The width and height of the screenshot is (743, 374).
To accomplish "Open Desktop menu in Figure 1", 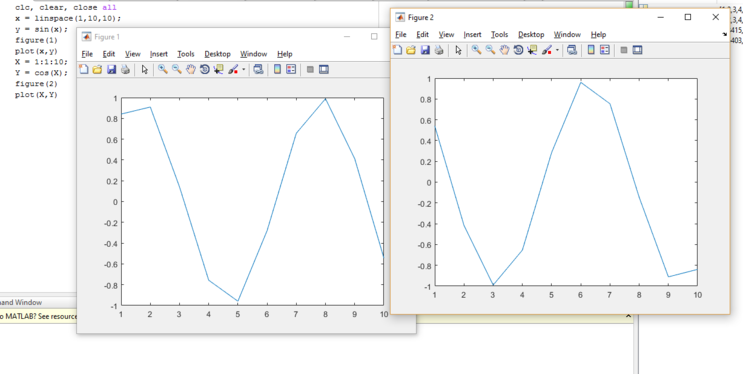I will tap(217, 54).
